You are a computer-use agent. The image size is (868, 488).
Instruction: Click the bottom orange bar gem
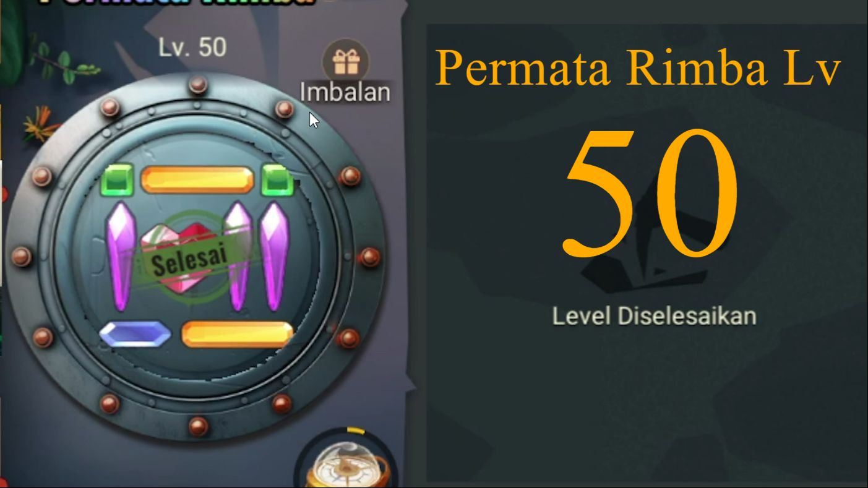(x=238, y=334)
